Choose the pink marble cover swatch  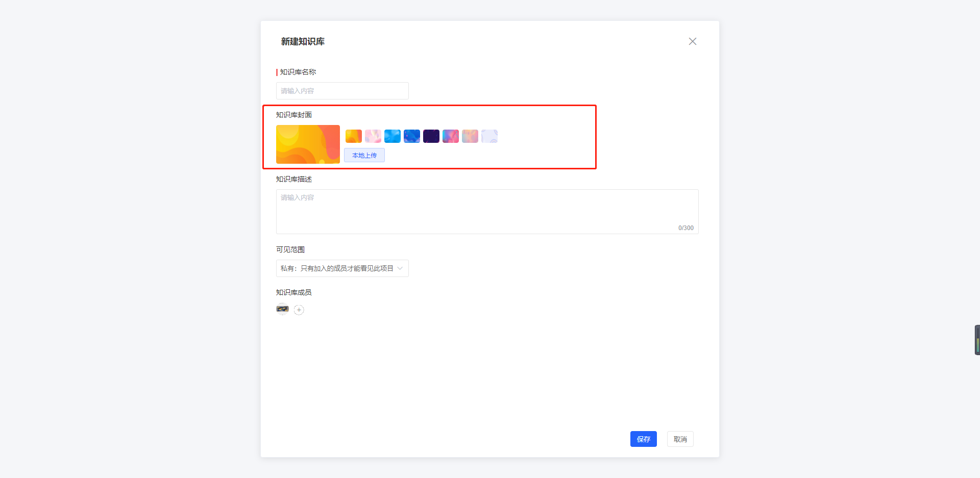coord(373,136)
